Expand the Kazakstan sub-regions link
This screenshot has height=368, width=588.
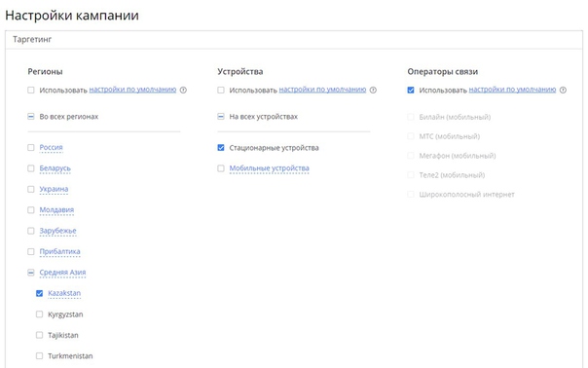click(x=64, y=293)
